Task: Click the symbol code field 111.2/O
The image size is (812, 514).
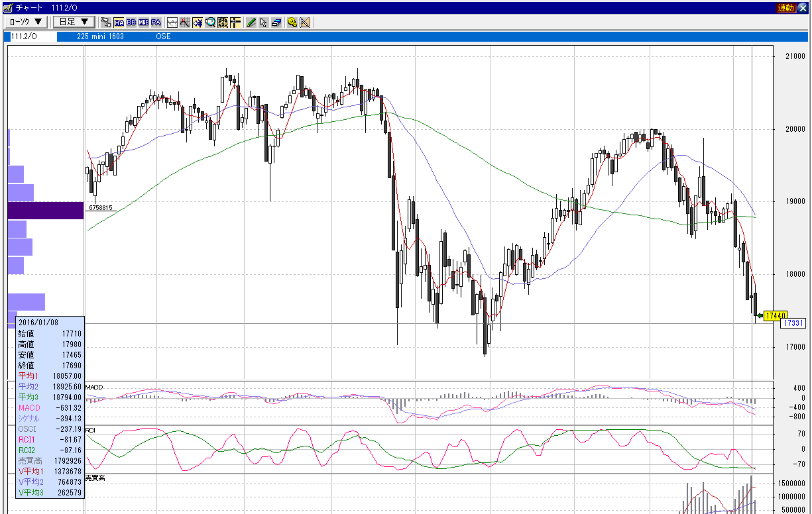Action: 32,36
